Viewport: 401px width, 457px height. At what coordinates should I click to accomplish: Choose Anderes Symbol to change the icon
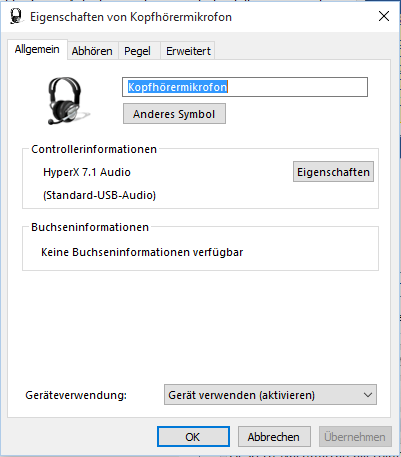point(174,114)
